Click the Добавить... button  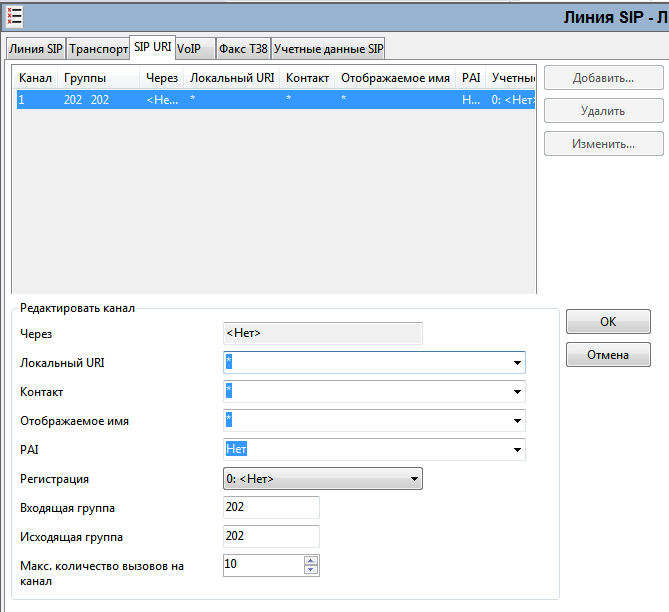click(x=603, y=78)
